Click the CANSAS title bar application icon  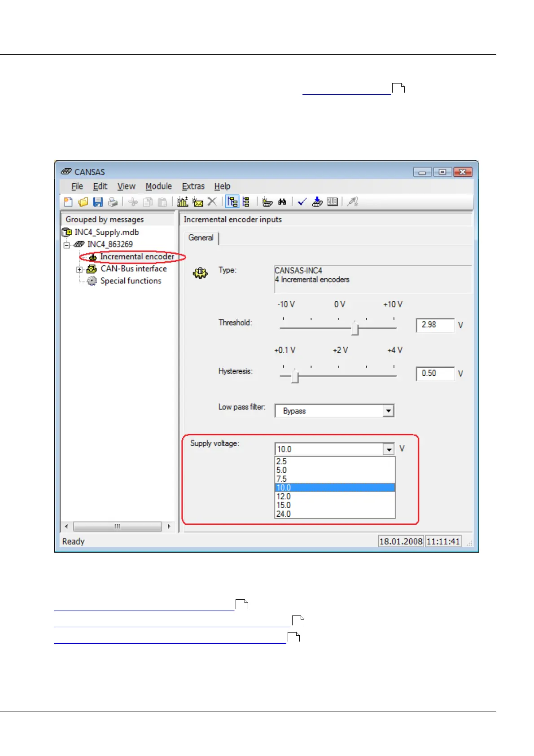[66, 171]
